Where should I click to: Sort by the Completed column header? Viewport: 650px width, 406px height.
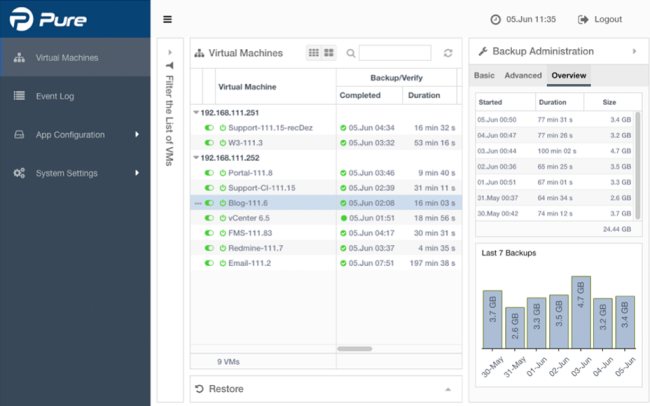click(369, 95)
